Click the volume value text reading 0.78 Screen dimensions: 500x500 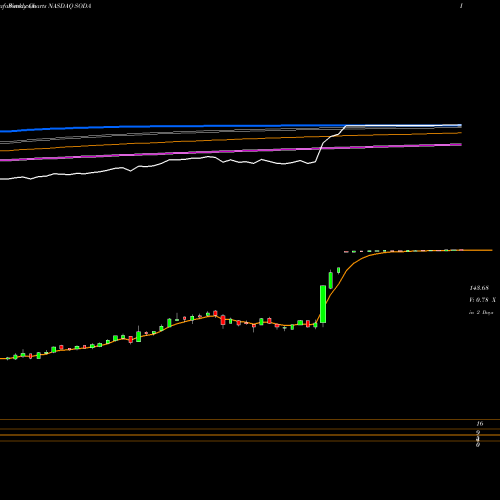tap(482, 300)
